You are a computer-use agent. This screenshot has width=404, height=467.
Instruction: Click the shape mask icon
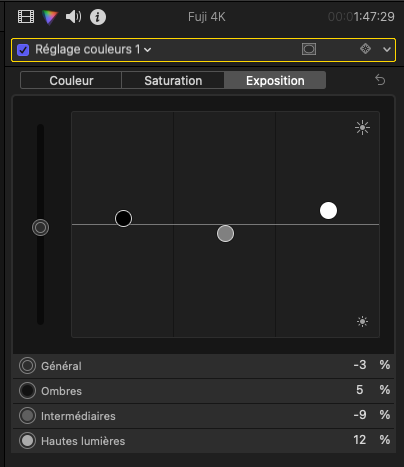309,49
